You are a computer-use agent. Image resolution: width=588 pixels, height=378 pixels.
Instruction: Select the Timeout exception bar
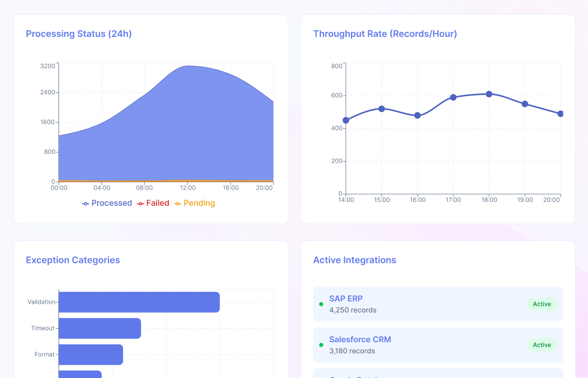pyautogui.click(x=99, y=328)
